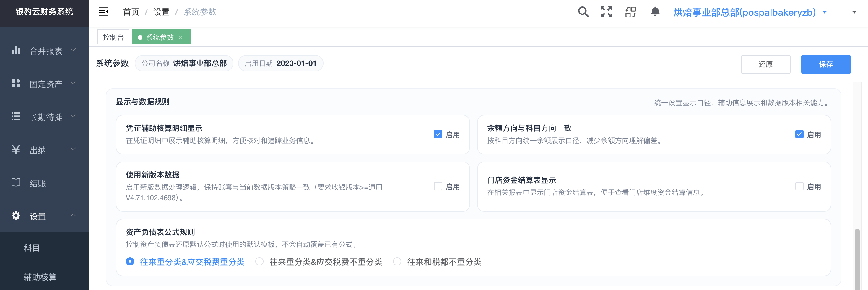
Task: Open 辅助核算 submenu item
Action: pos(44,277)
